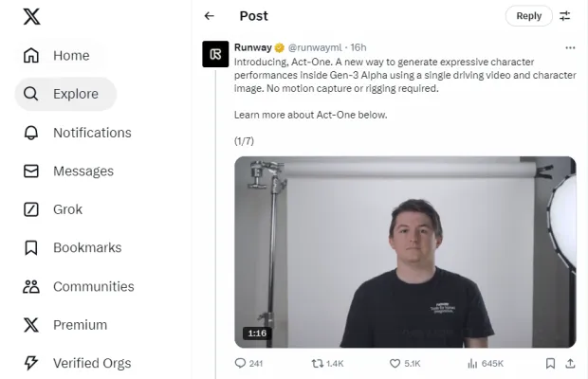Screen dimensions: 588x379
Task: Repost the Runway Act-One post
Action: [x=319, y=363]
